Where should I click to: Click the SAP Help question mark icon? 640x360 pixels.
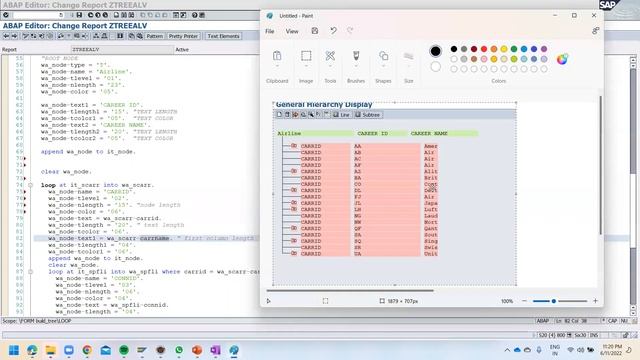[x=195, y=15]
